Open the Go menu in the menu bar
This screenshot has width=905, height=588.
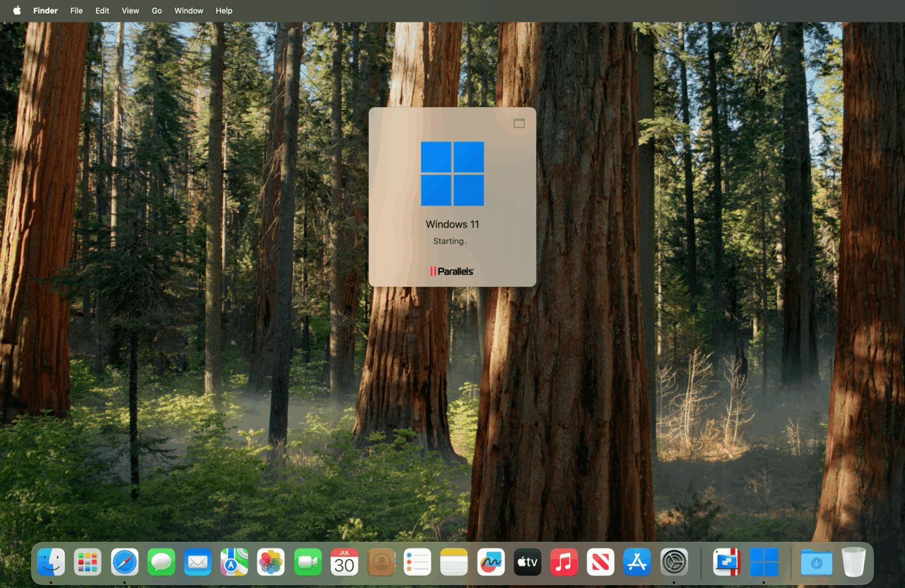[156, 10]
